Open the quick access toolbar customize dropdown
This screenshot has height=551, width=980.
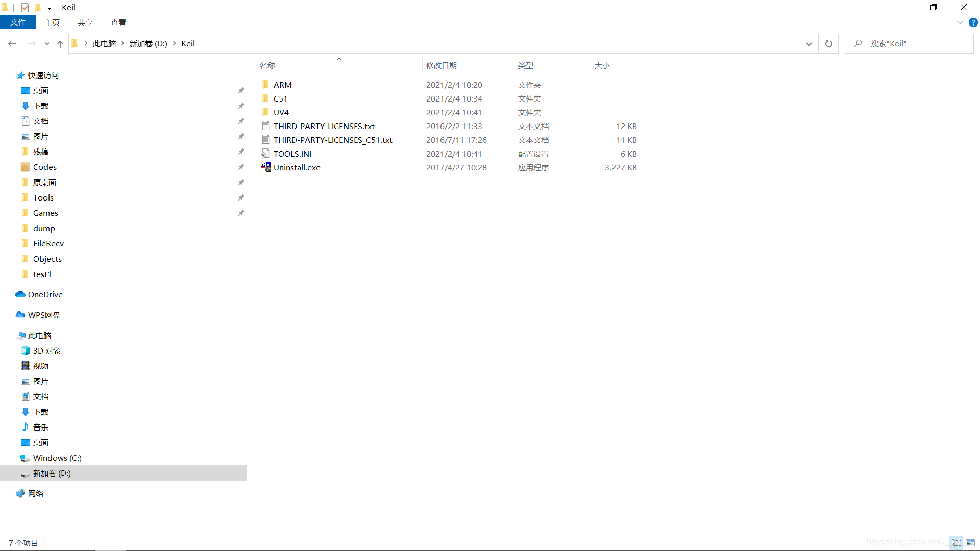(x=49, y=8)
